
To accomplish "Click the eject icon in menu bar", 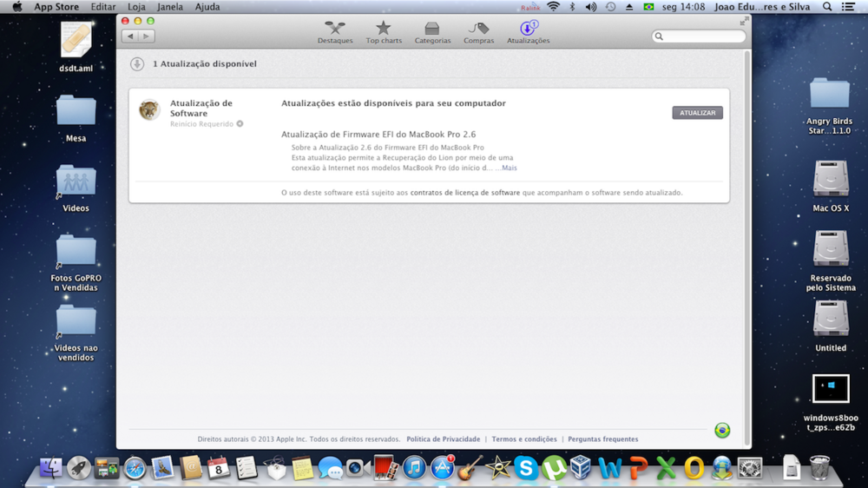I will tap(628, 7).
